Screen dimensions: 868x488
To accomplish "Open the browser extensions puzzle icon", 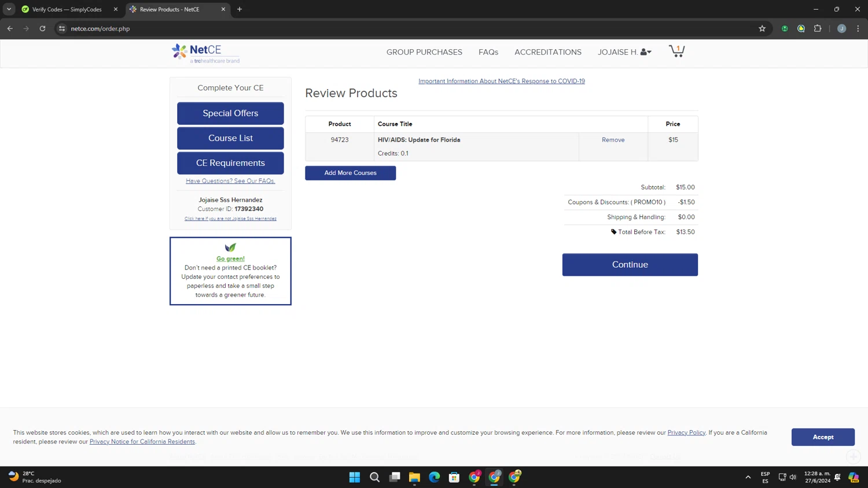I will pos(818,28).
